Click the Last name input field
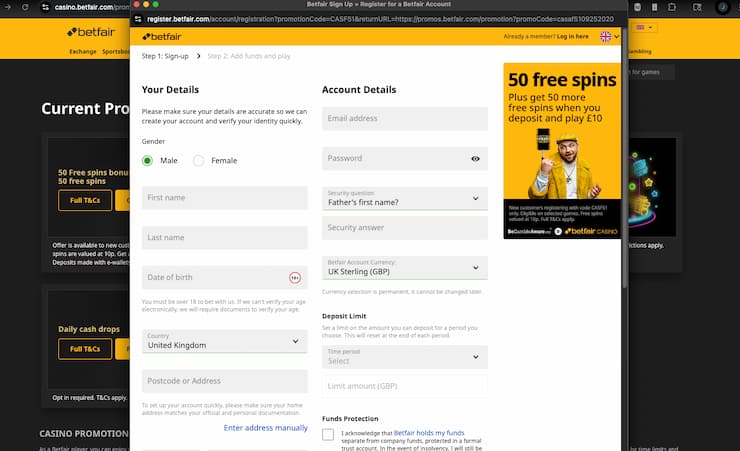The width and height of the screenshot is (740, 451). [225, 238]
